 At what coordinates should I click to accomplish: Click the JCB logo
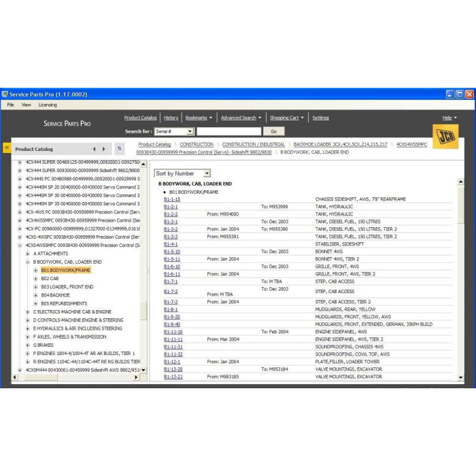click(x=445, y=136)
